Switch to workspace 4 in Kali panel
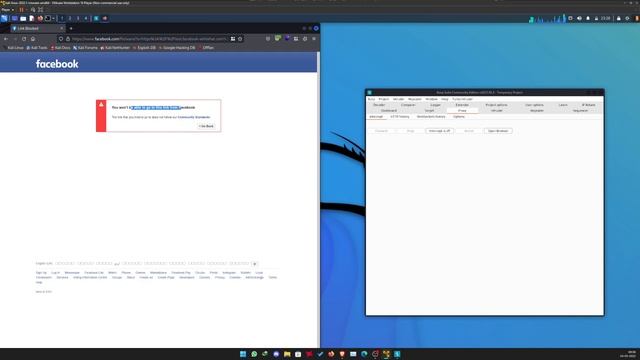Image resolution: width=640 pixels, height=360 pixels. click(86, 18)
